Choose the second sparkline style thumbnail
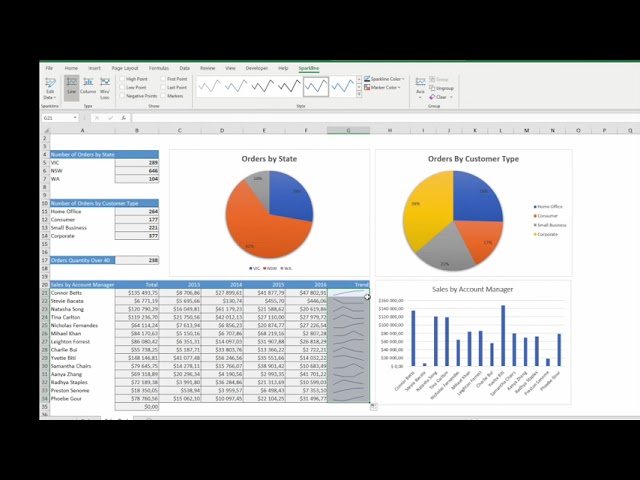640x480 pixels. tap(236, 86)
